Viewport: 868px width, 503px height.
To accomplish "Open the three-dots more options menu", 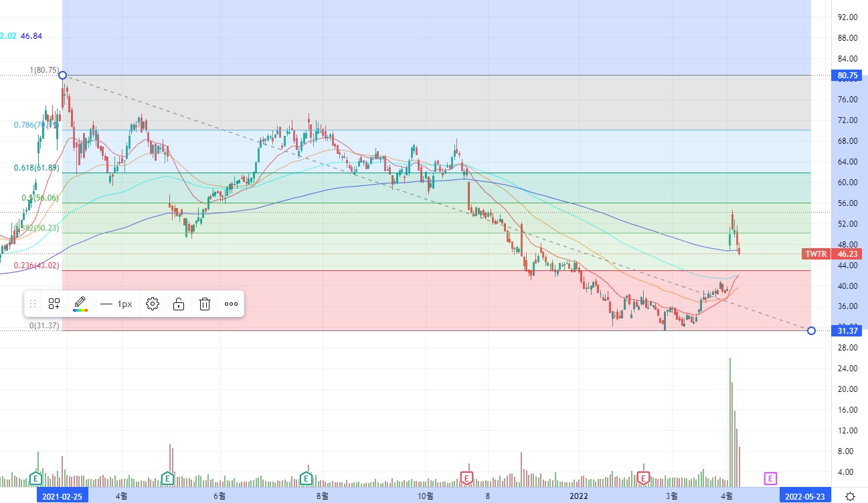I will [231, 304].
